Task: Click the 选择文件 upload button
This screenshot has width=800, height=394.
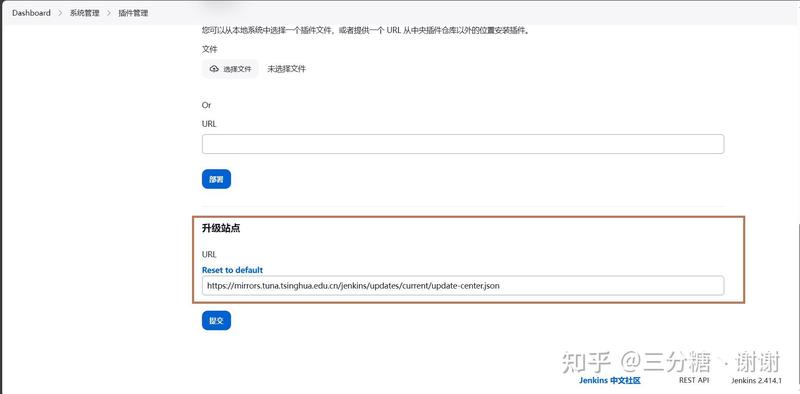Action: pyautogui.click(x=230, y=69)
